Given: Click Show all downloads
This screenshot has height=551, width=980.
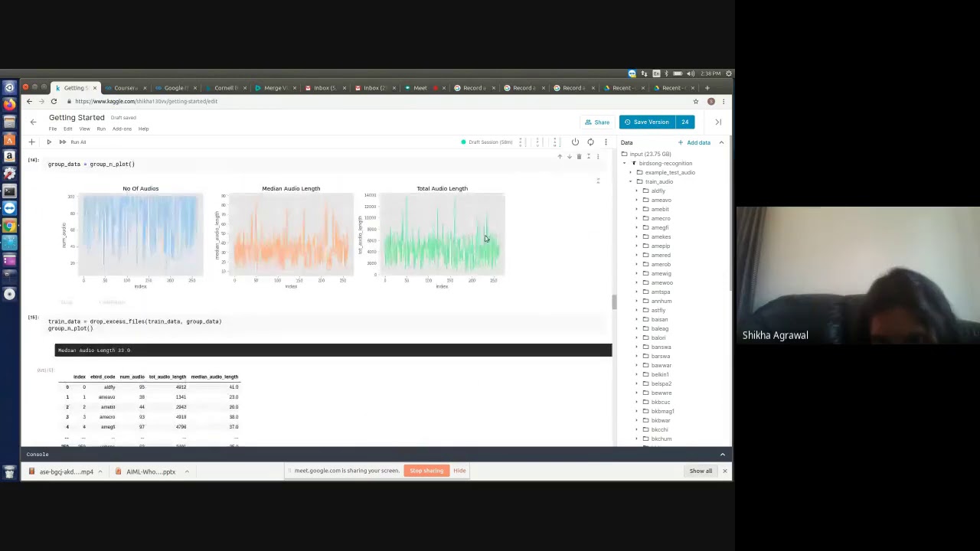Looking at the screenshot, I should click(x=701, y=471).
